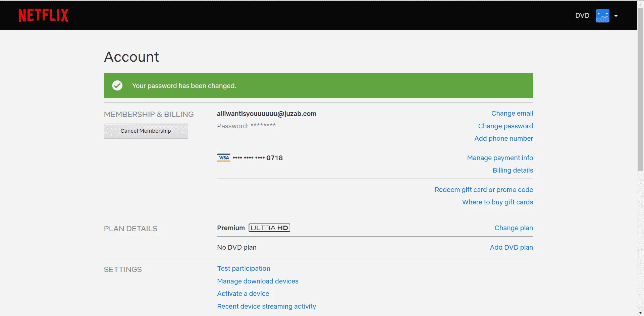Click the masked Password field text
The width and height of the screenshot is (644, 316).
tap(246, 126)
